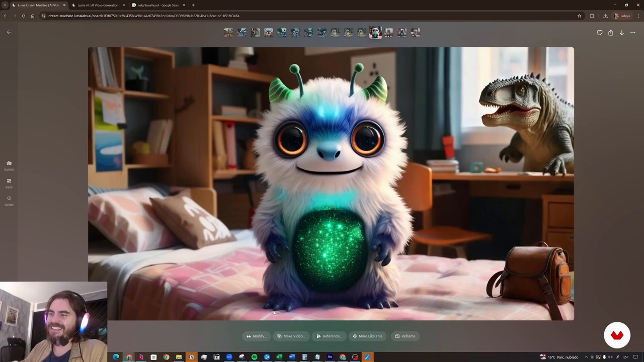644x362 pixels.
Task: Open browser Downloads icon
Action: click(605, 16)
